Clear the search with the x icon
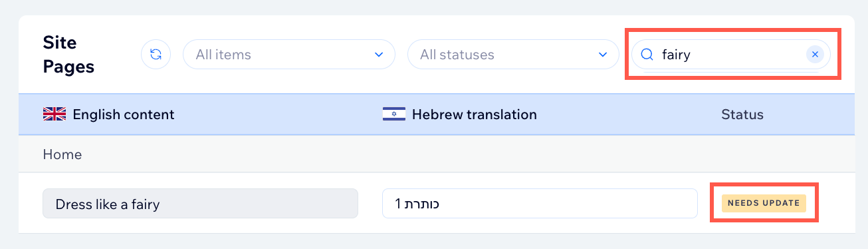The image size is (868, 249). tap(815, 55)
